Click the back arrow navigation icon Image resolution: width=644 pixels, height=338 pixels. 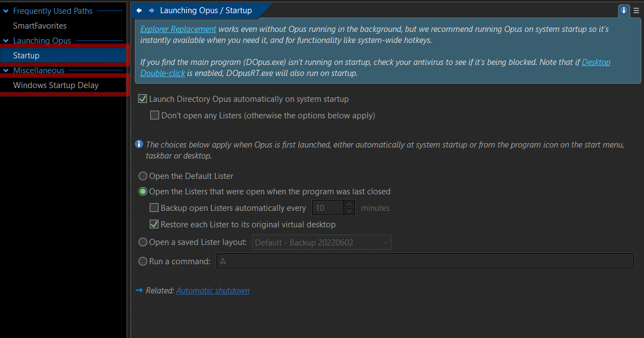pyautogui.click(x=139, y=10)
